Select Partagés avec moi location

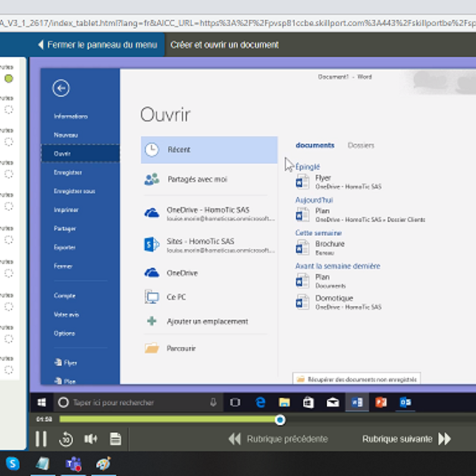tap(209, 179)
